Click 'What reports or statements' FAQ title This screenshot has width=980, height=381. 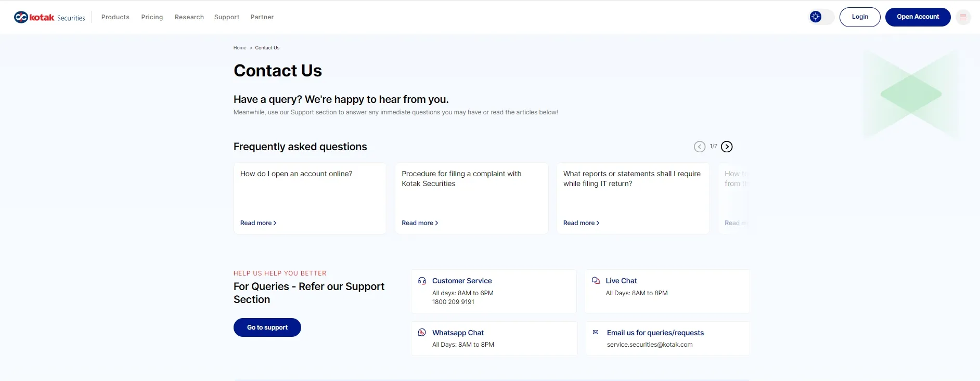click(632, 179)
